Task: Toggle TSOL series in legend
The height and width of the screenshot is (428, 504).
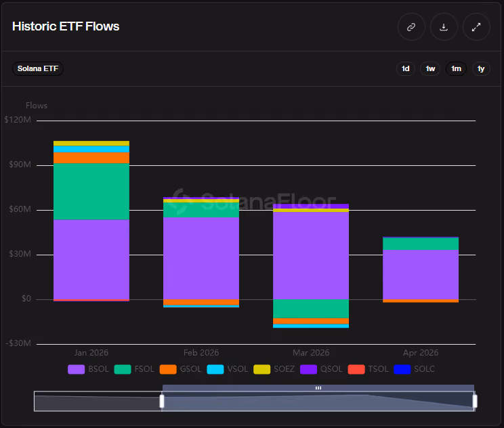Action: 369,369
